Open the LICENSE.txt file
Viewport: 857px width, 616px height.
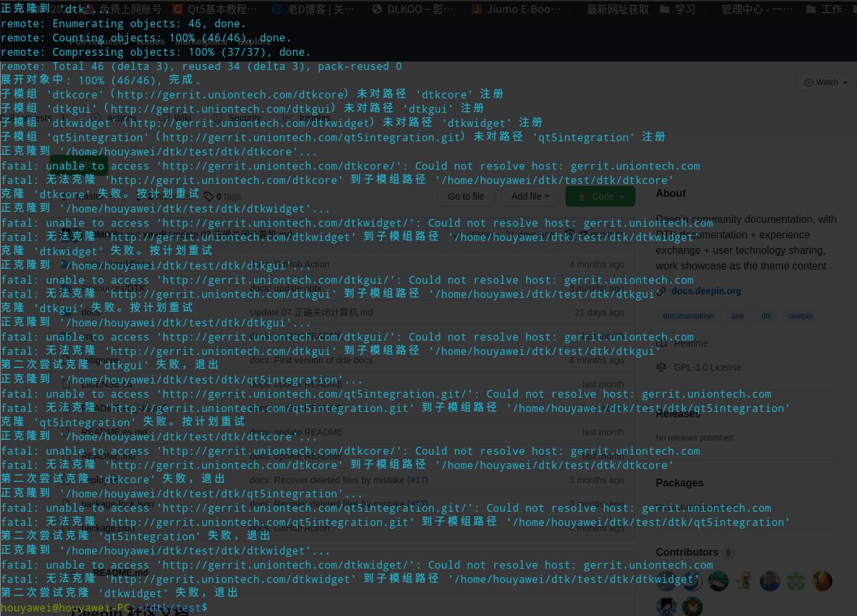click(x=108, y=384)
